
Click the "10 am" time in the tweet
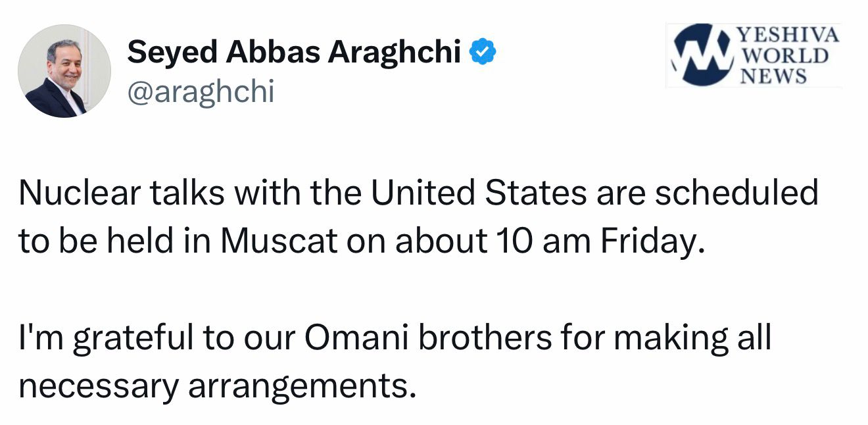pyautogui.click(x=539, y=241)
